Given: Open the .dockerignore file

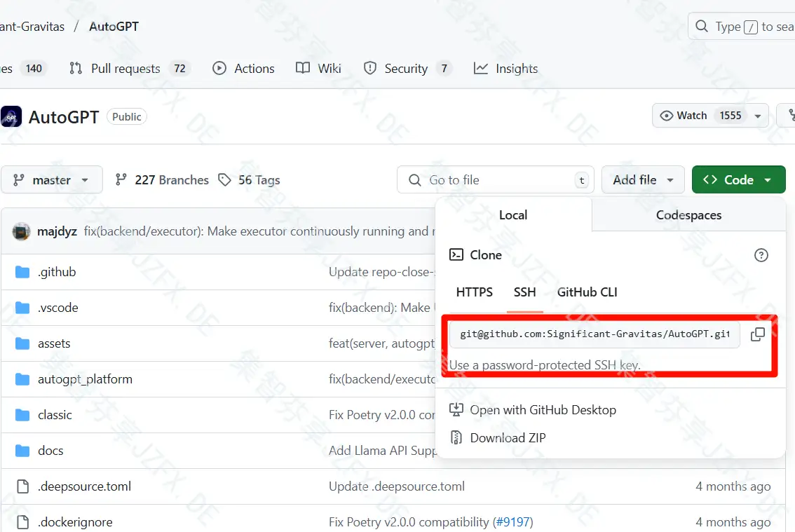Looking at the screenshot, I should tap(75, 522).
